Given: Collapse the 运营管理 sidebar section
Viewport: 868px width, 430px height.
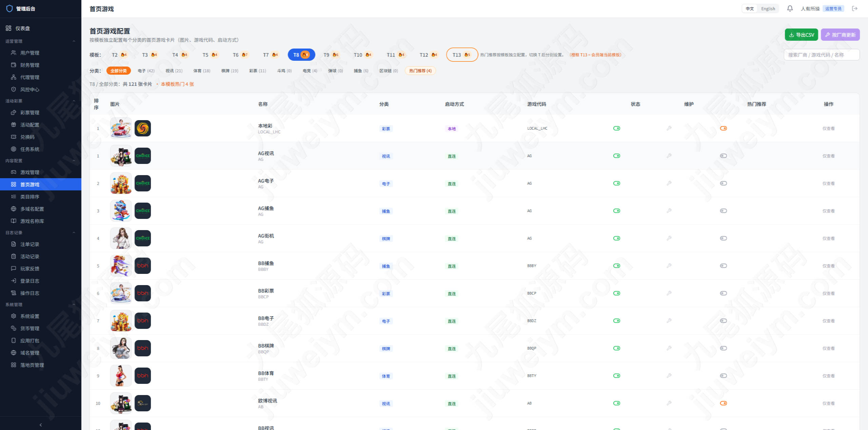Looking at the screenshot, I should (74, 41).
